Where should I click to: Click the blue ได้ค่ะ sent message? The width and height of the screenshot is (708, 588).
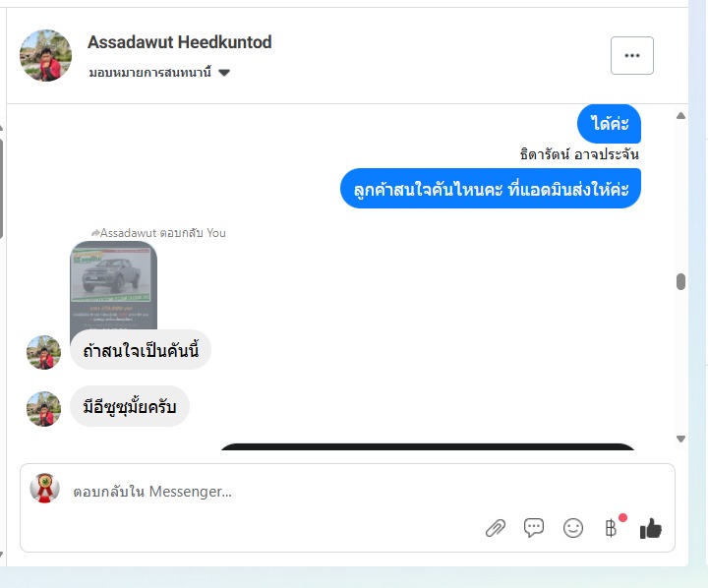point(609,123)
